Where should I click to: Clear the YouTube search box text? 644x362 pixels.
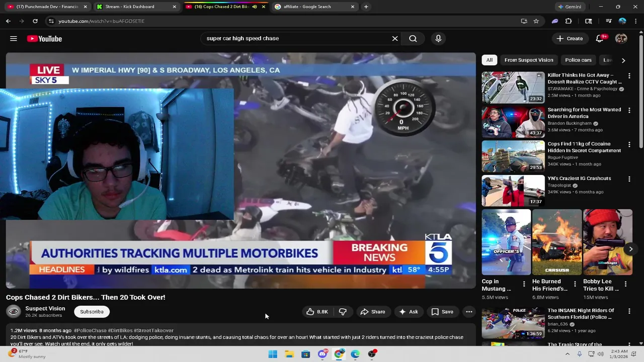pos(395,39)
